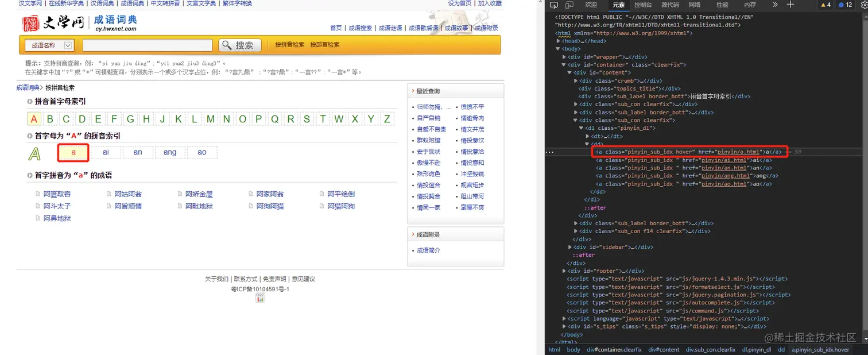This screenshot has height=355, width=868.
Task: Collapse div id="container" node
Action: click(565, 65)
